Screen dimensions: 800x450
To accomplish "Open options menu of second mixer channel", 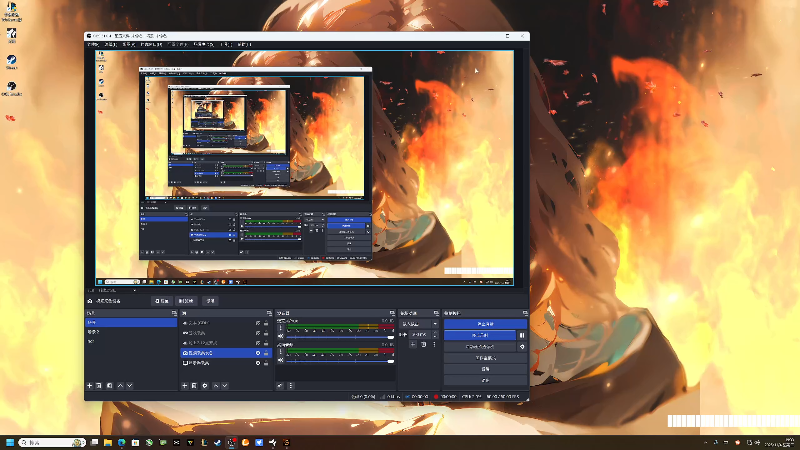I will 281,352.
